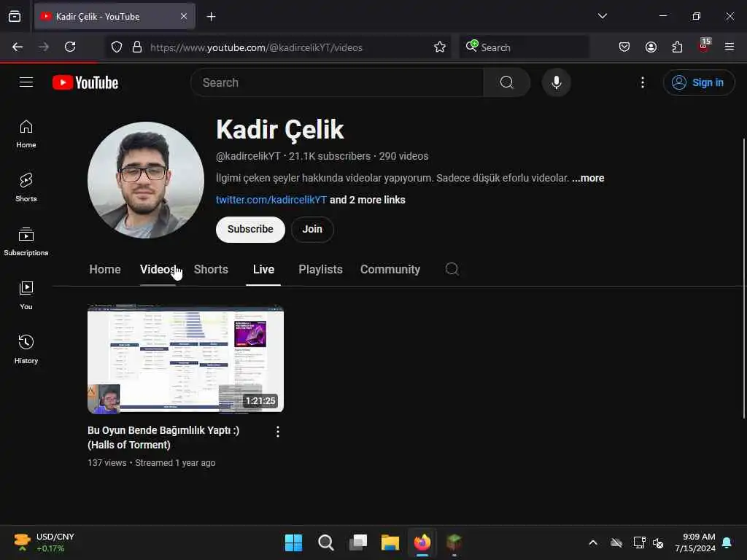Click Kadir Çelik profile picture
Image resolution: width=747 pixels, height=560 pixels.
coord(146,179)
